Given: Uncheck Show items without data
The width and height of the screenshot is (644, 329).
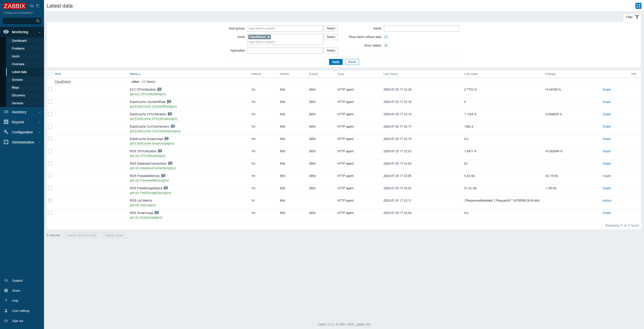Looking at the screenshot, I should click(386, 37).
